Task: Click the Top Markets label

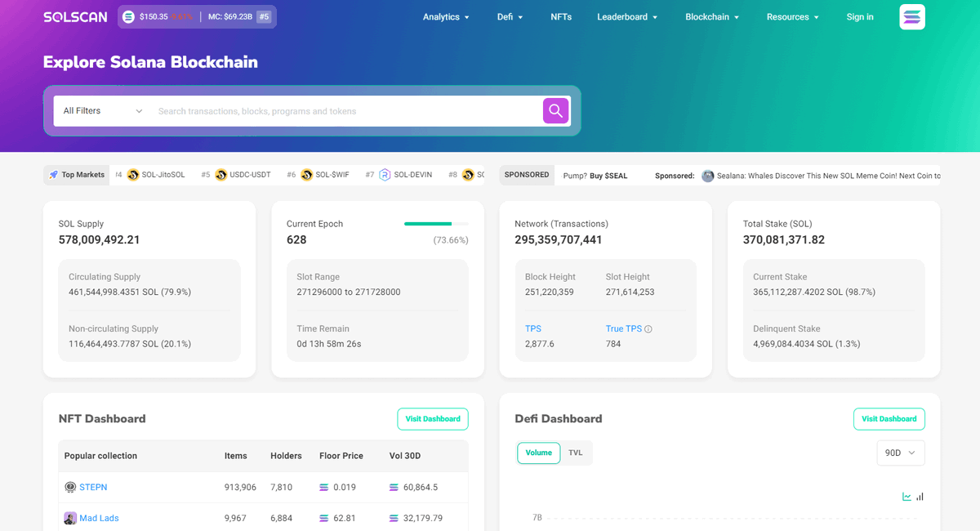Action: click(83, 175)
